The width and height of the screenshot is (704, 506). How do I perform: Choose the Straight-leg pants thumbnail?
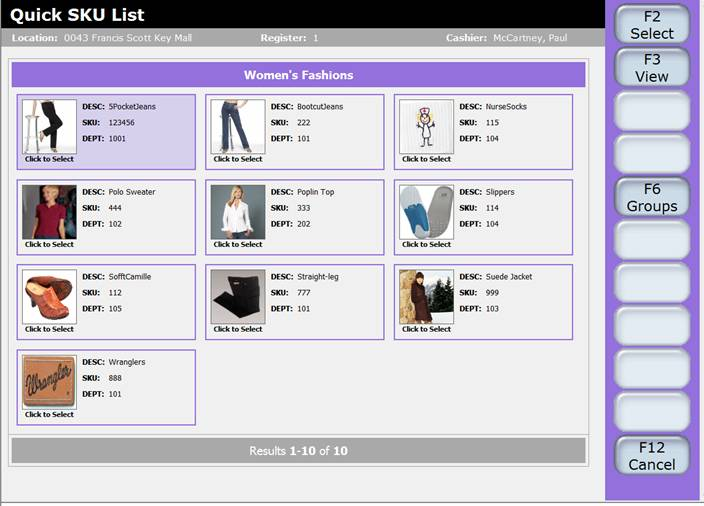tap(238, 296)
